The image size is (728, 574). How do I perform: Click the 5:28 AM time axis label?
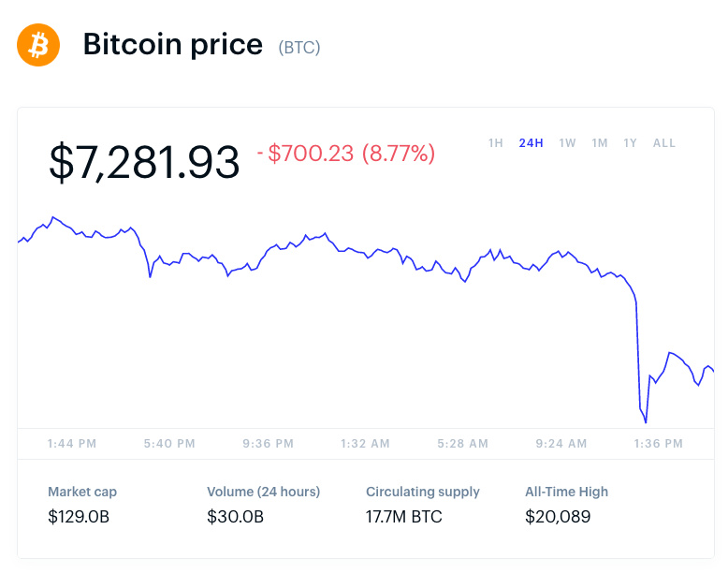pos(463,443)
